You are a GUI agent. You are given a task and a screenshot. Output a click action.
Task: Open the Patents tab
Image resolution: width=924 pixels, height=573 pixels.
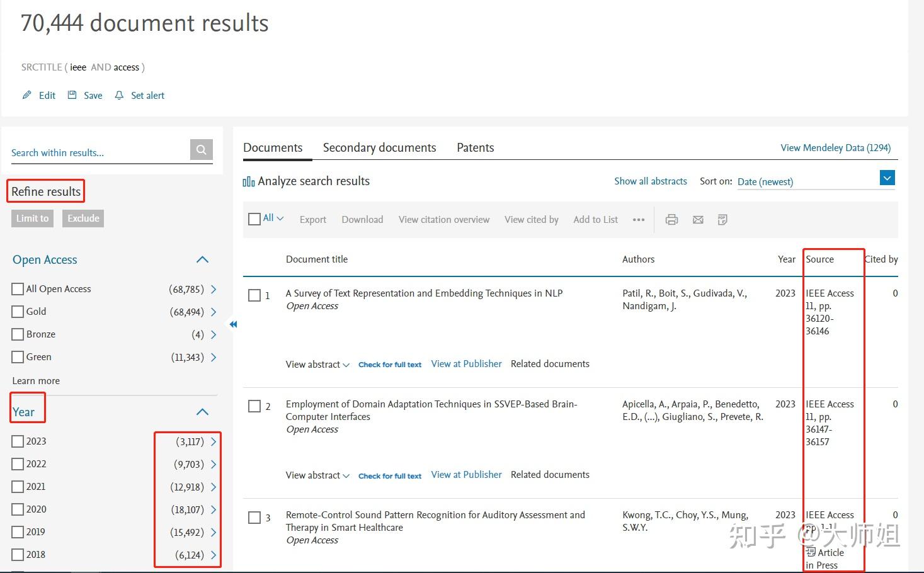coord(475,148)
